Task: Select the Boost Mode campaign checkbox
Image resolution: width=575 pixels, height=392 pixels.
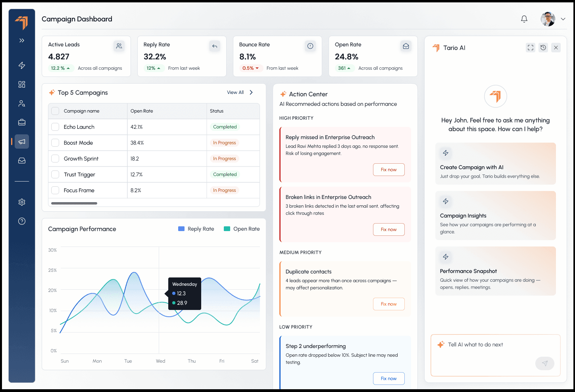Action: (55, 142)
